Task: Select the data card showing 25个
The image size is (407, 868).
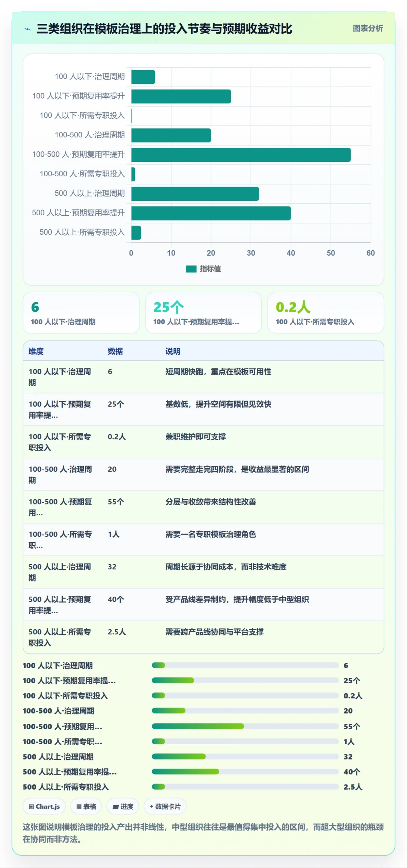Action: tap(203, 313)
